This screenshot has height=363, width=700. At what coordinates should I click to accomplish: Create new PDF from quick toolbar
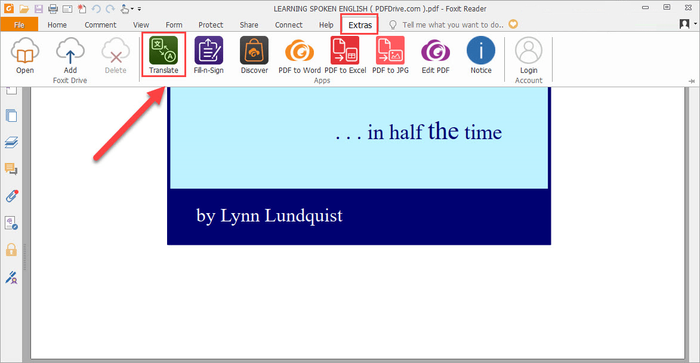point(82,8)
